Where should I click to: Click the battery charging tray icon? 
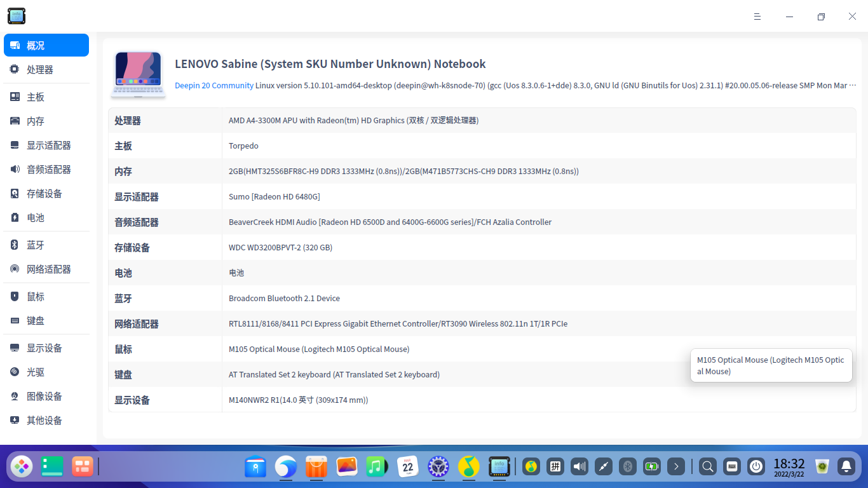[x=652, y=467]
